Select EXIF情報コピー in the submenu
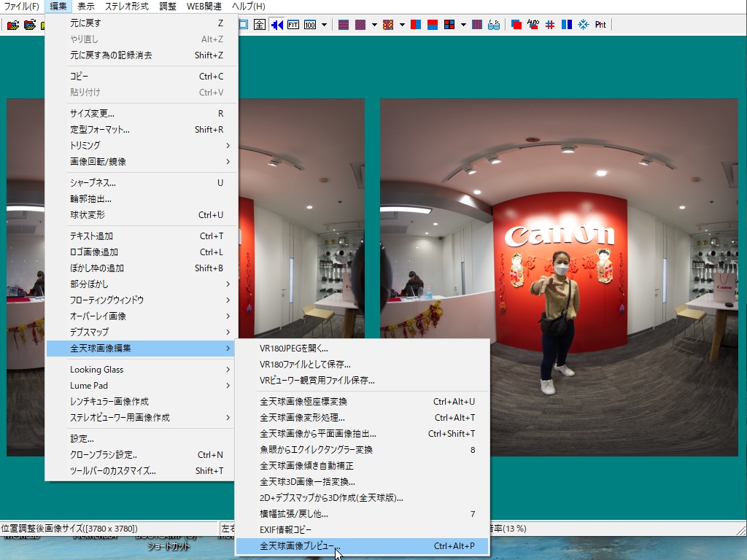Image resolution: width=747 pixels, height=560 pixels. click(x=363, y=530)
